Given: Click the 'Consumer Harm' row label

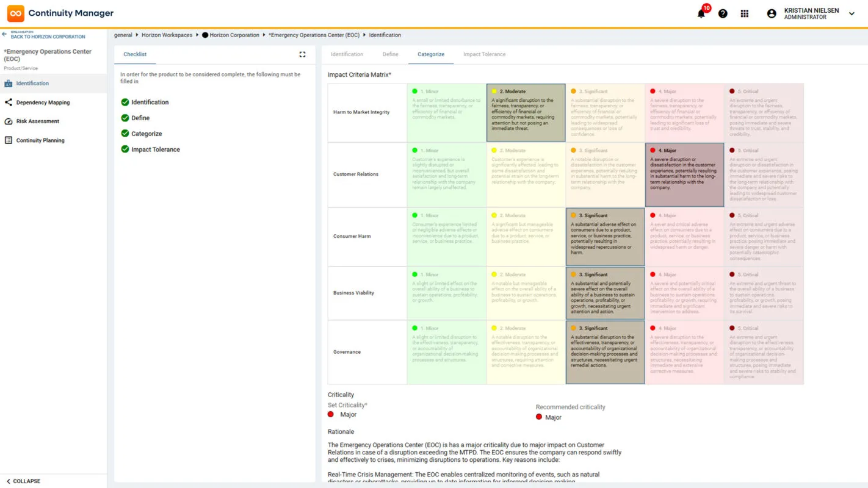Looking at the screenshot, I should tap(352, 236).
